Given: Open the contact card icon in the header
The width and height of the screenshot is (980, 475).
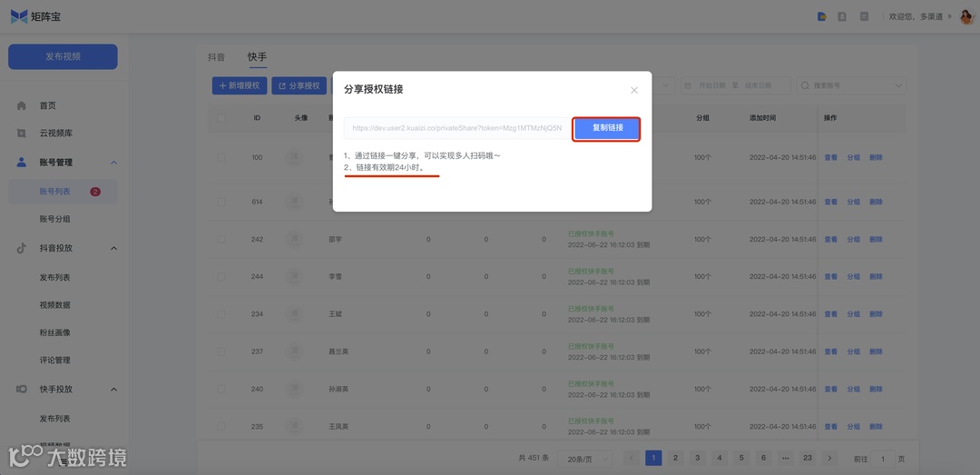Looking at the screenshot, I should [x=842, y=17].
